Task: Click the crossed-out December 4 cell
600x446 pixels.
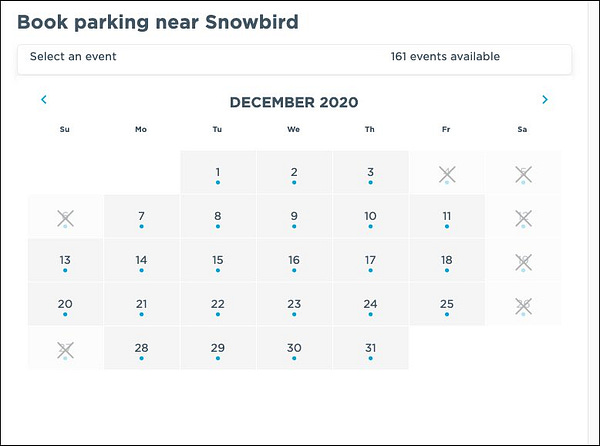Action: coord(447,173)
